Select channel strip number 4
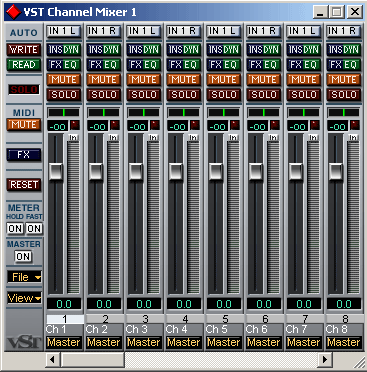The height and width of the screenshot is (372, 367). click(x=185, y=319)
